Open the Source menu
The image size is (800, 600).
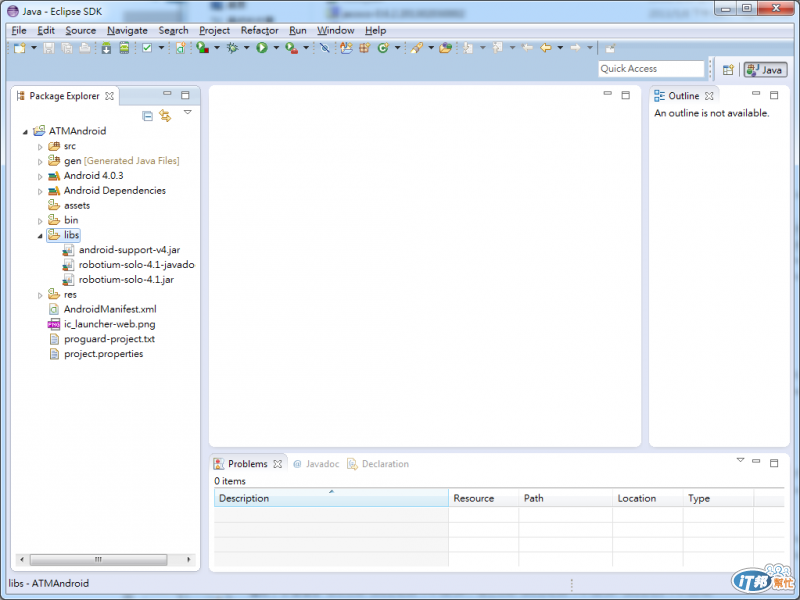(81, 31)
